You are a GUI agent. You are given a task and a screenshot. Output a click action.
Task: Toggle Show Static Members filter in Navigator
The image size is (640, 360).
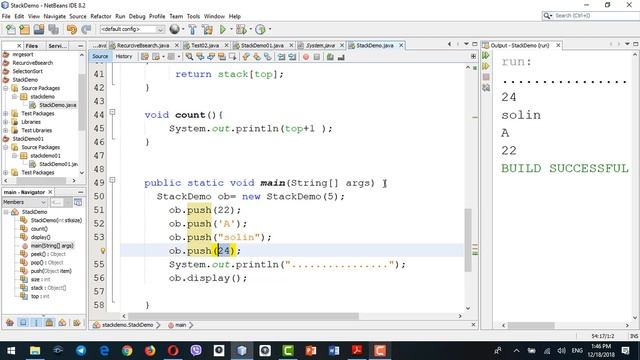(x=36, y=322)
